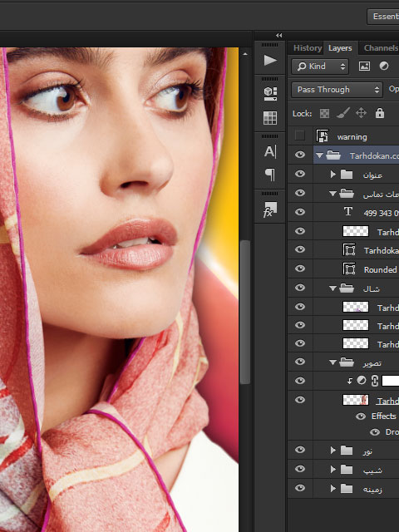Collapse the تصویر layer group

pos(332,362)
